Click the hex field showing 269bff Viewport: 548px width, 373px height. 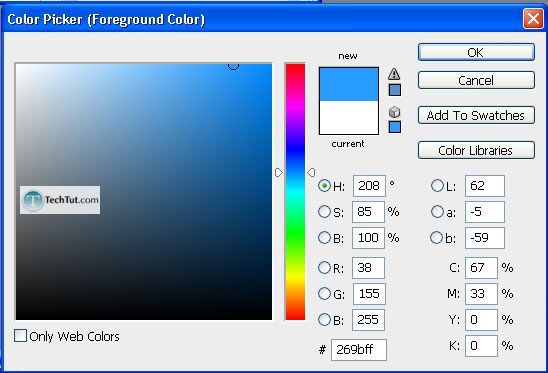tap(359, 350)
